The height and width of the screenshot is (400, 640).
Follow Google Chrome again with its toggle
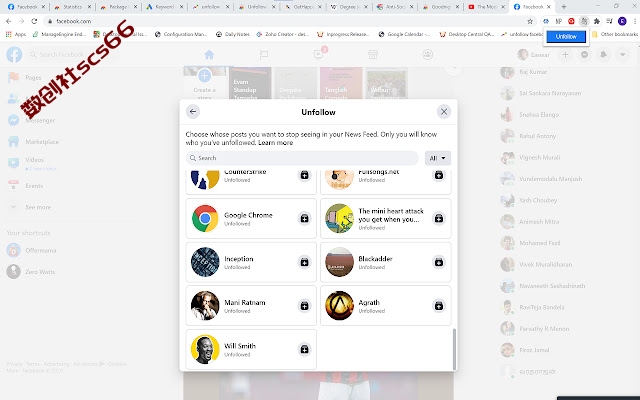(304, 218)
